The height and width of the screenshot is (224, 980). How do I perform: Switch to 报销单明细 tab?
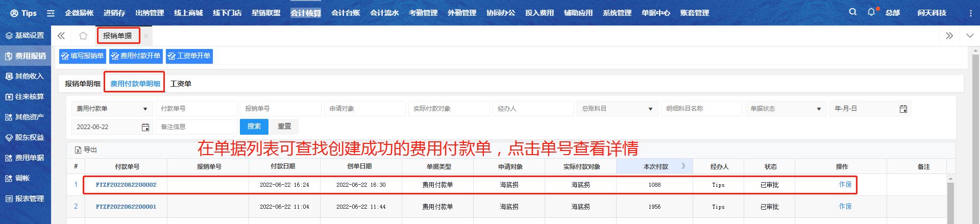[x=83, y=84]
